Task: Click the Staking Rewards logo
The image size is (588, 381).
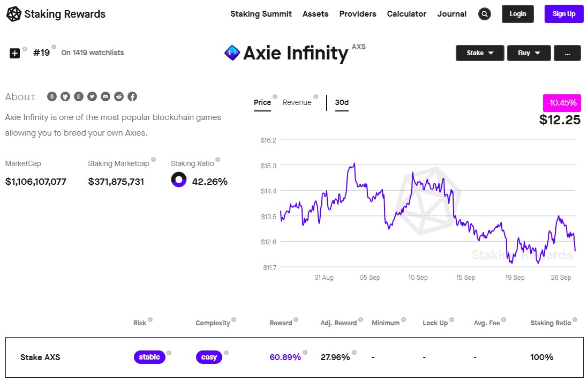Action: 14,14
